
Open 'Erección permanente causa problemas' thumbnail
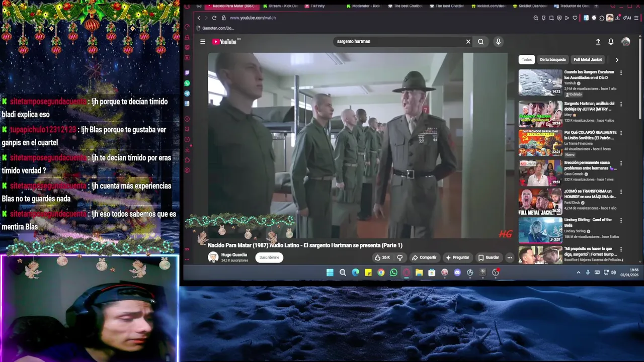[x=540, y=172]
